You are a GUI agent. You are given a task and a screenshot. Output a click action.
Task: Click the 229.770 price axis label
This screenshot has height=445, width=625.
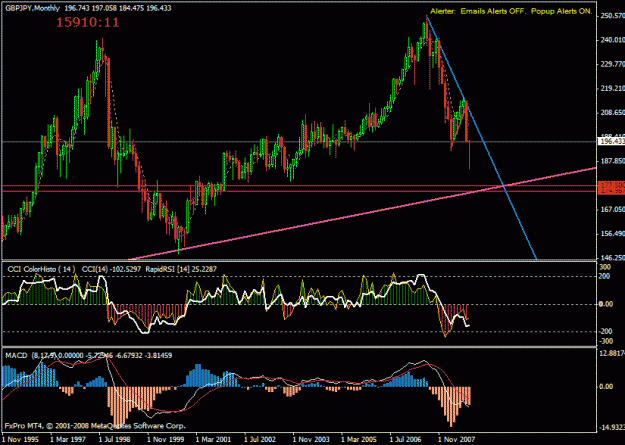point(611,64)
